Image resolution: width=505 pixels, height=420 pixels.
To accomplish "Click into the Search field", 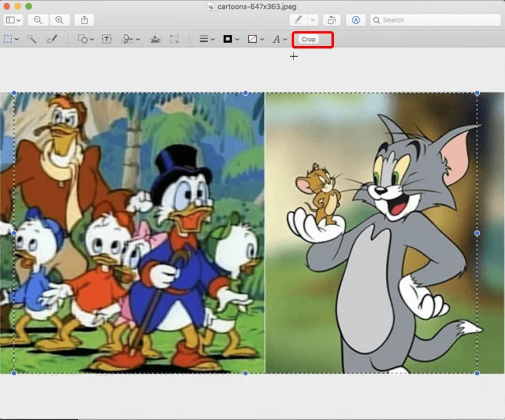I will point(436,20).
